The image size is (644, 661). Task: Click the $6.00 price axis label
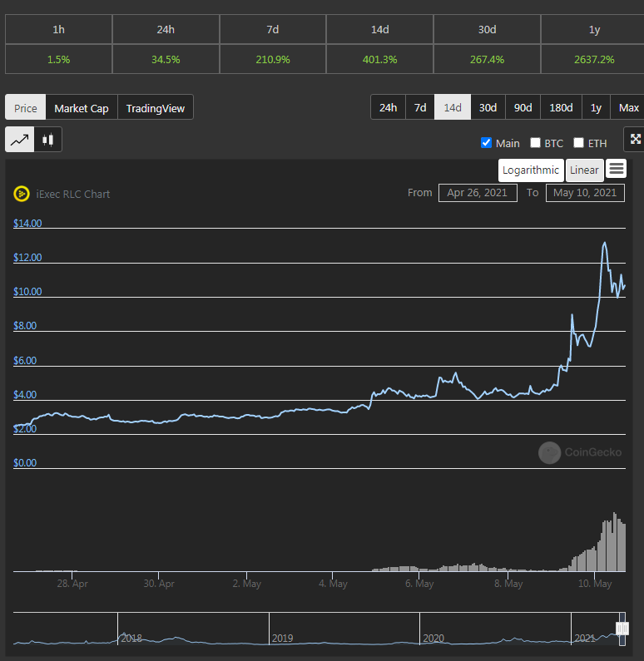[25, 360]
